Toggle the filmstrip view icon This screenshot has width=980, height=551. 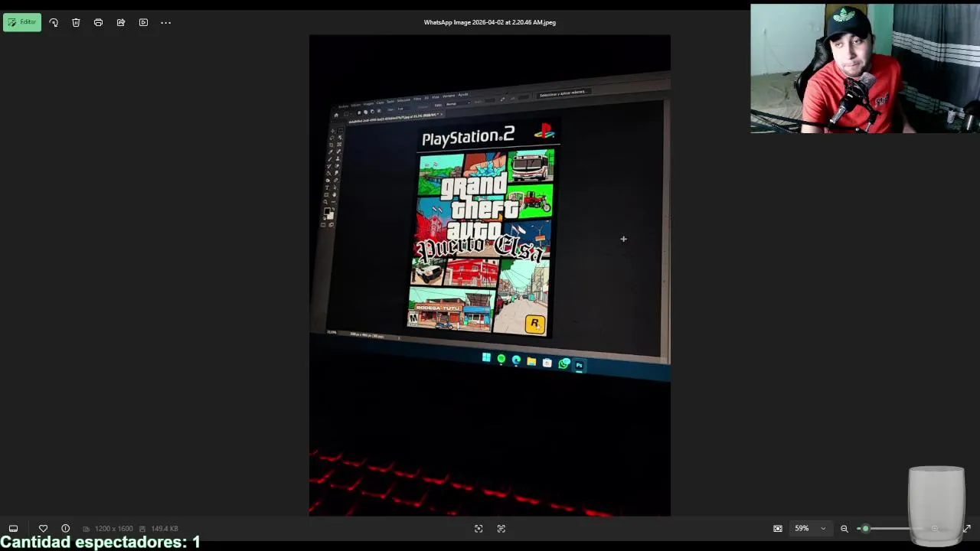click(13, 528)
